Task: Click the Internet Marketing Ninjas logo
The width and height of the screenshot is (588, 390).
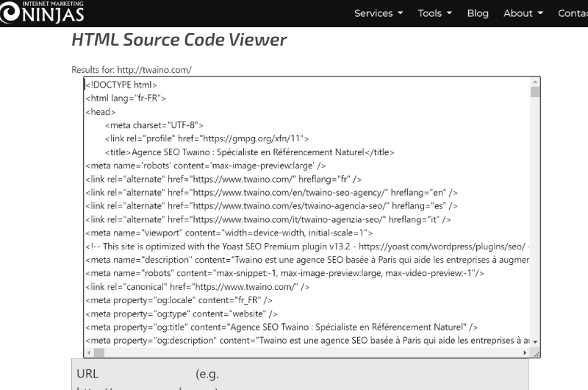Action: [42, 12]
